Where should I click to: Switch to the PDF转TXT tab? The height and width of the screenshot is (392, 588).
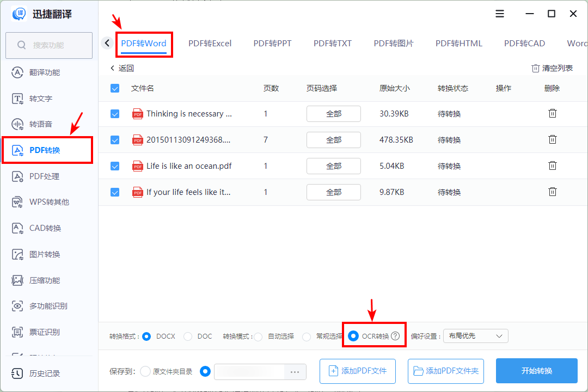[x=333, y=44]
